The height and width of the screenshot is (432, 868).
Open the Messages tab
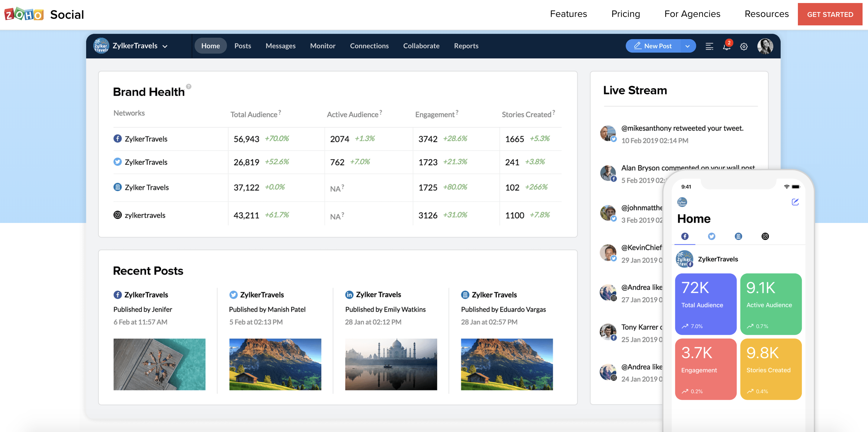(x=280, y=46)
